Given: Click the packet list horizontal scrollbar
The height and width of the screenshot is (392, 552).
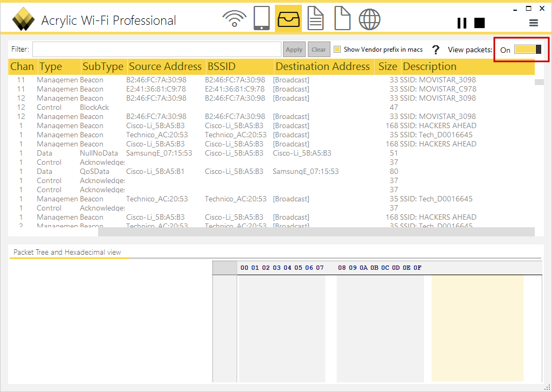Looking at the screenshot, I should 316,232.
